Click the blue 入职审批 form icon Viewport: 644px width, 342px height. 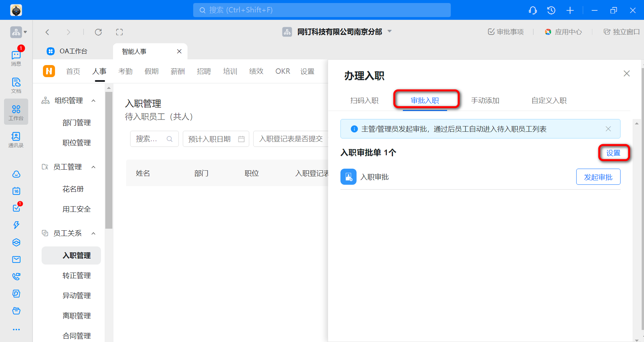pyautogui.click(x=348, y=177)
